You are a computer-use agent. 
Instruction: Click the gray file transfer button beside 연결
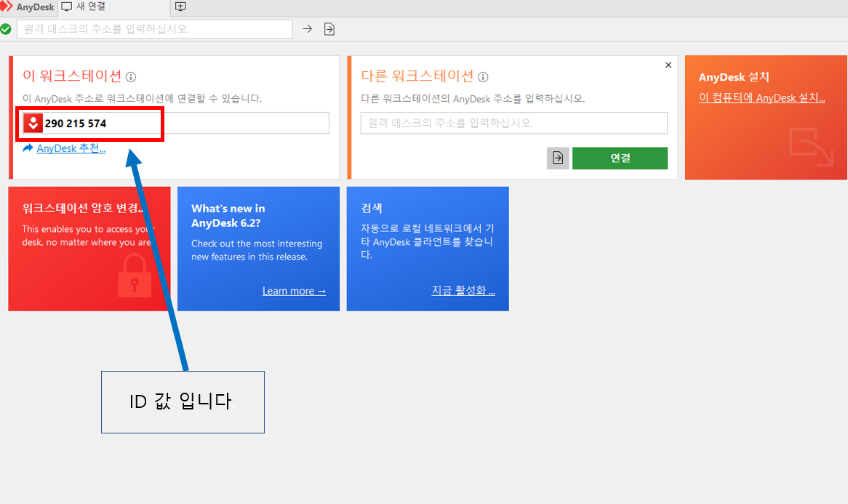tap(558, 158)
